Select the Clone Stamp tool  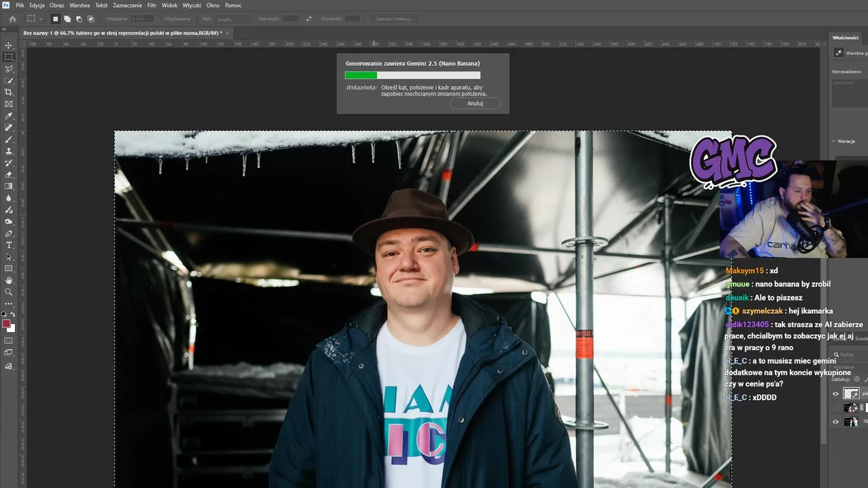click(9, 151)
